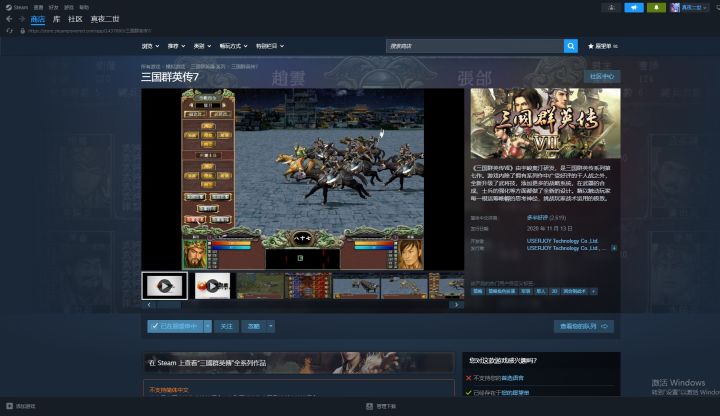Open the 真夜二世 profile tab
This screenshot has height=416, width=720.
[x=105, y=19]
